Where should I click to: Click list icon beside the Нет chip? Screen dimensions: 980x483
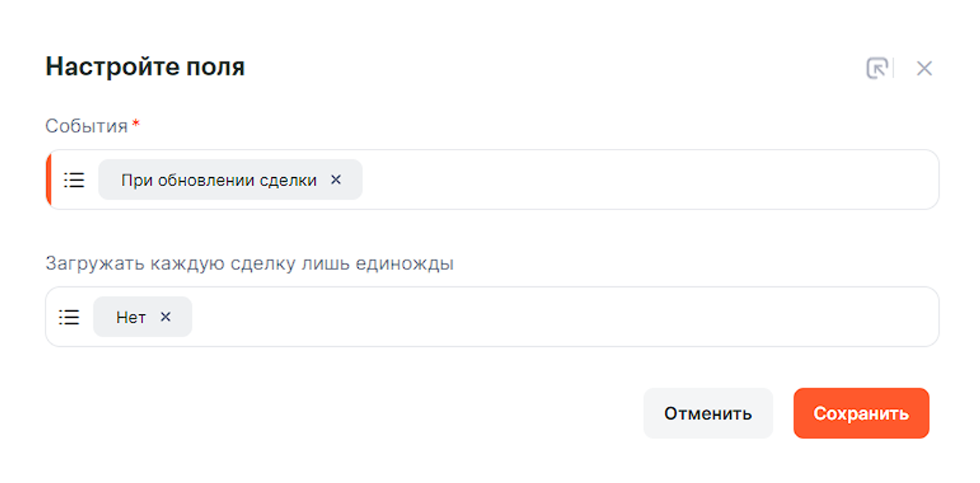(x=70, y=317)
